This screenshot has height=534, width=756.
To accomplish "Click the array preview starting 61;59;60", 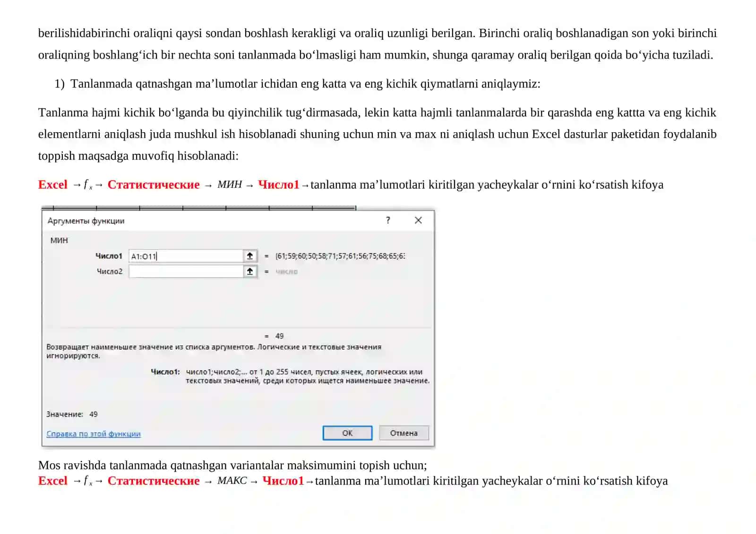I will pyautogui.click(x=340, y=256).
